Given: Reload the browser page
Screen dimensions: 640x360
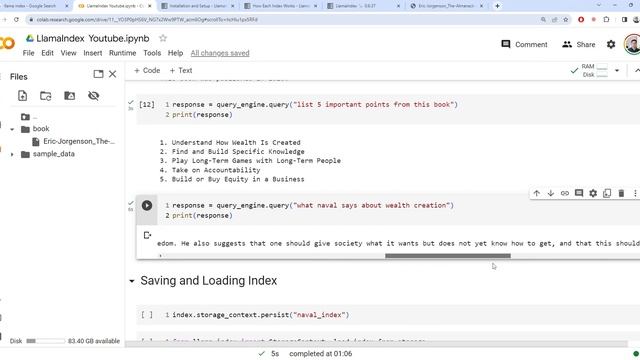Looking at the screenshot, I should pyautogui.click(x=16, y=20).
